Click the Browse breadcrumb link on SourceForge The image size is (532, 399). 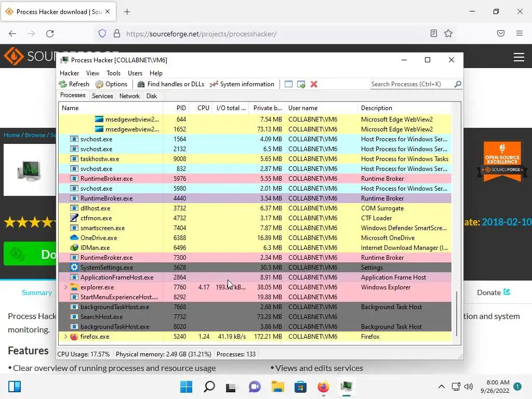point(35,135)
